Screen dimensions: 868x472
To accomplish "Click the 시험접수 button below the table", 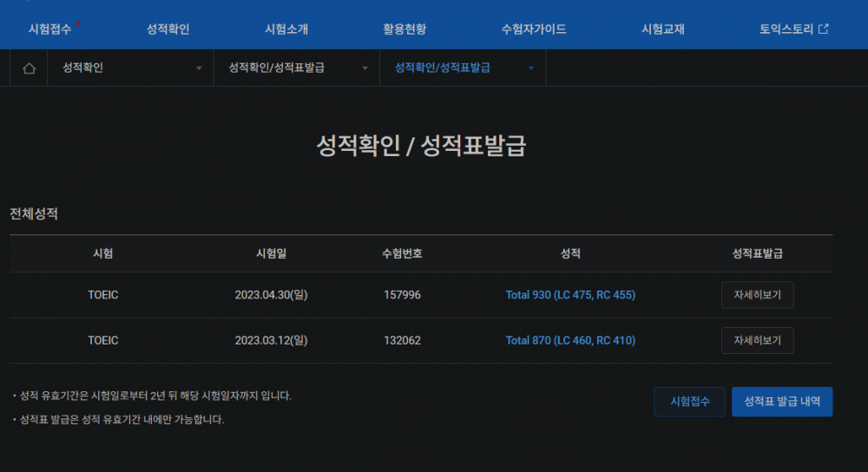I will pos(690,402).
